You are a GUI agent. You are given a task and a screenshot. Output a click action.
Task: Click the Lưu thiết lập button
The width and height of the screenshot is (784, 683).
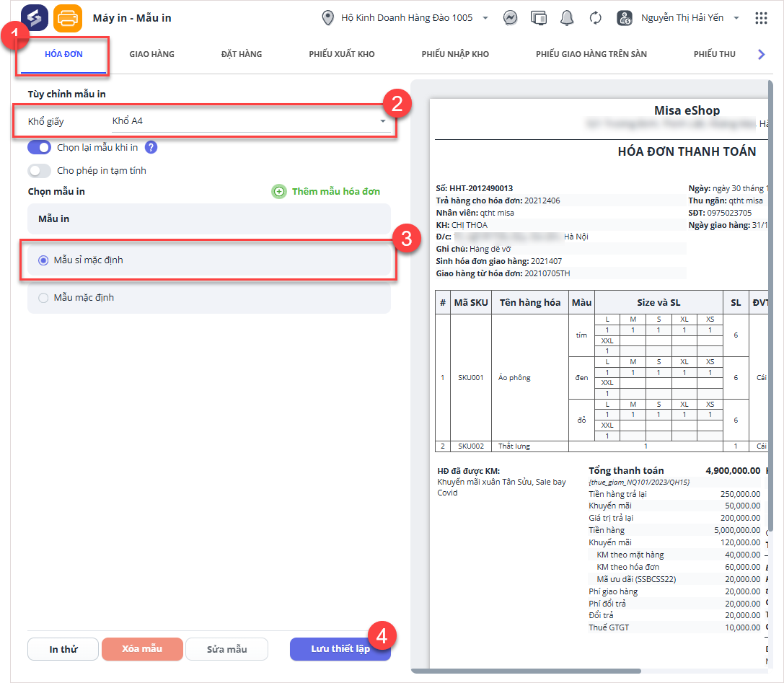point(340,649)
